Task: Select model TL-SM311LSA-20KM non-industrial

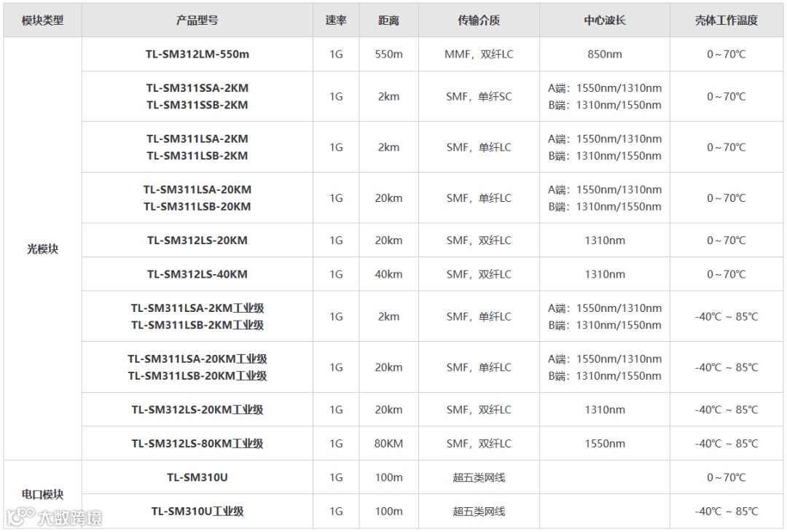Action: point(197,189)
